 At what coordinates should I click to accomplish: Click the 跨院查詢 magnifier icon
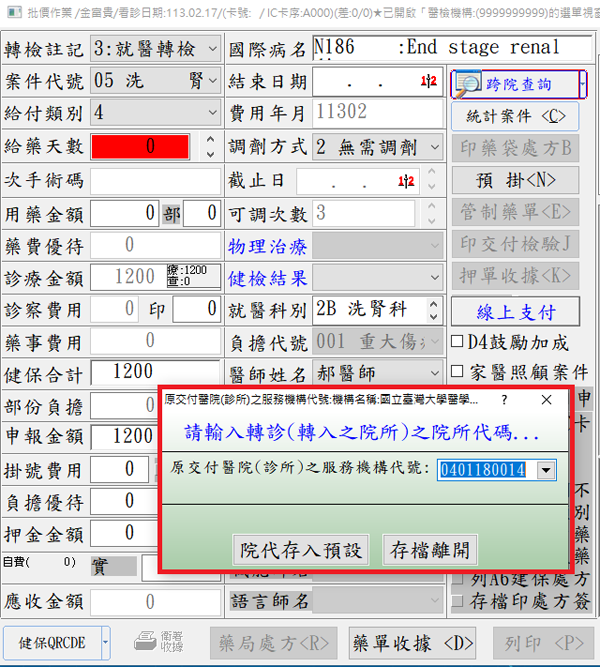[x=468, y=84]
